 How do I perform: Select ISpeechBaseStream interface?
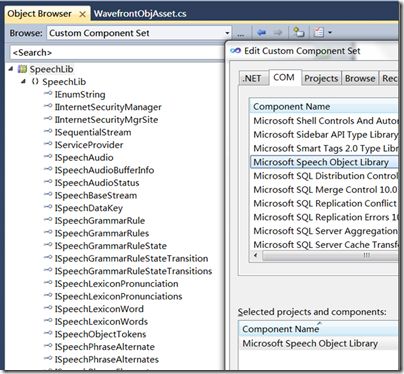click(x=96, y=196)
